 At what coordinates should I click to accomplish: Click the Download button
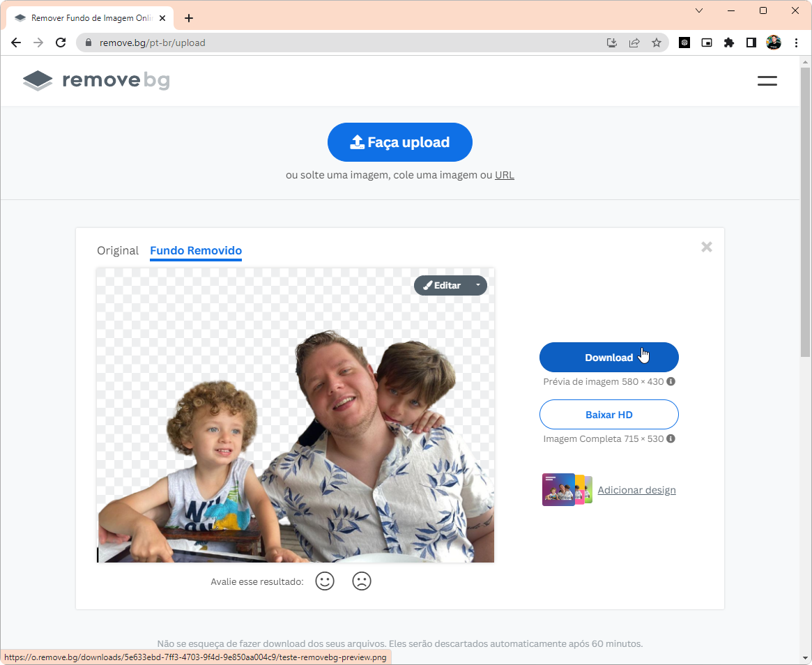[609, 358]
